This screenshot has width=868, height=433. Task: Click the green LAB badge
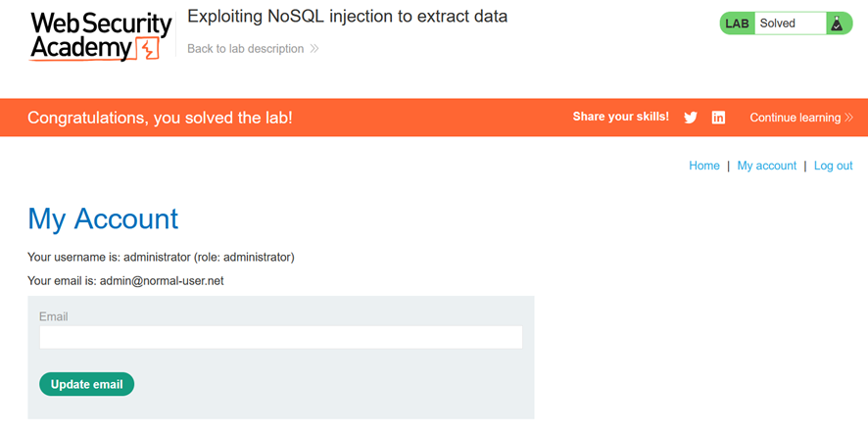tap(737, 24)
